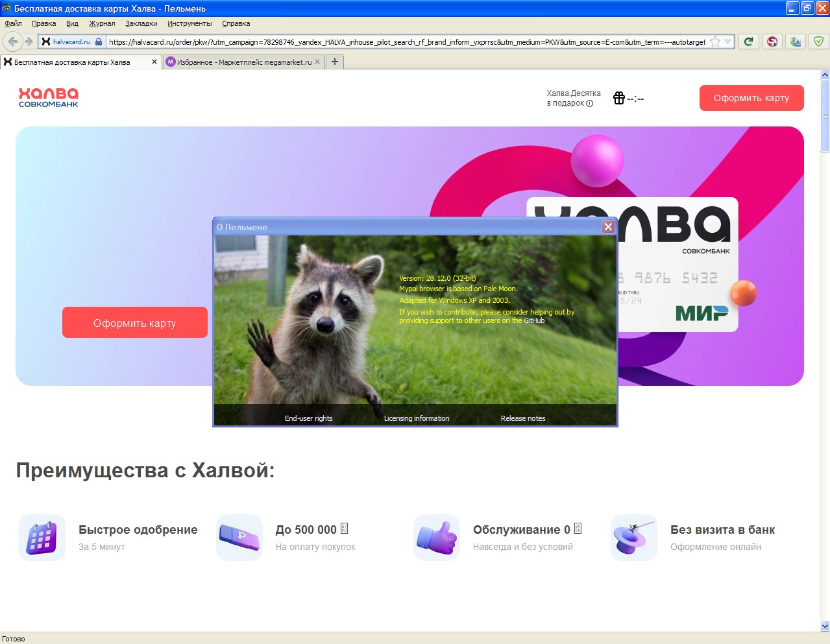830x644 pixels.
Task: Open the translate extension icon in toolbar
Action: [x=795, y=42]
